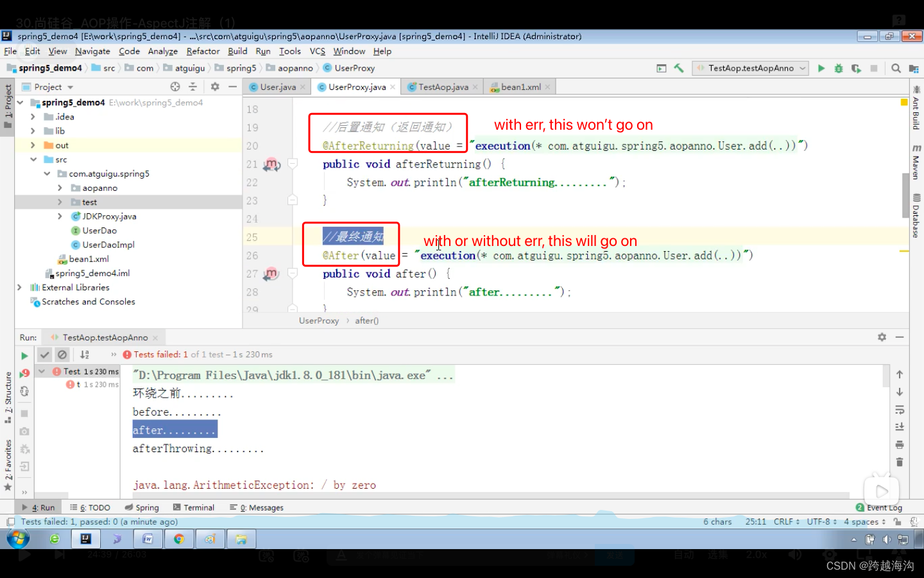
Task: Open the VCS menu
Action: click(318, 51)
